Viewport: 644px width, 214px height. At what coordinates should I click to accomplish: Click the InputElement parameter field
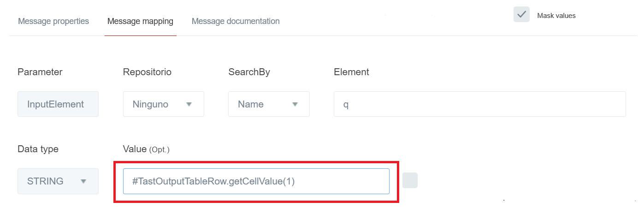click(58, 104)
